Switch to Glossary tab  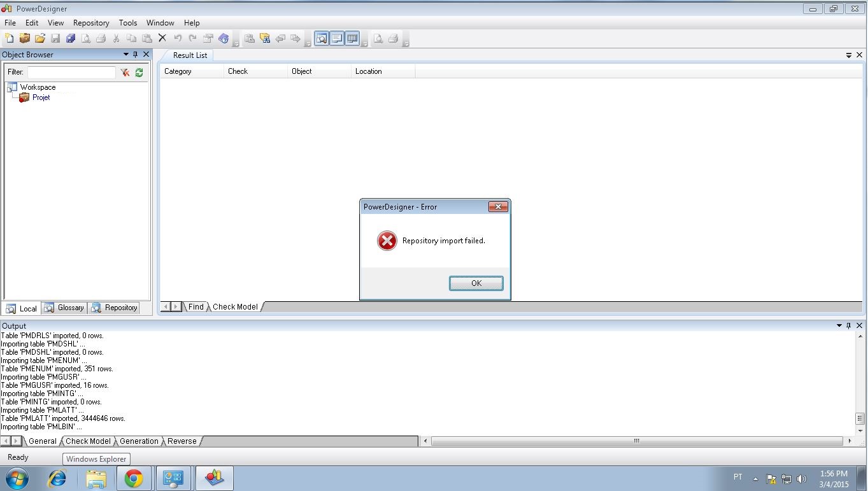coord(64,308)
